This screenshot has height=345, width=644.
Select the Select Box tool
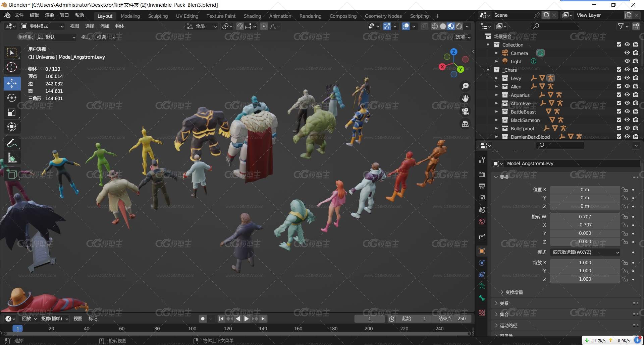(x=12, y=53)
